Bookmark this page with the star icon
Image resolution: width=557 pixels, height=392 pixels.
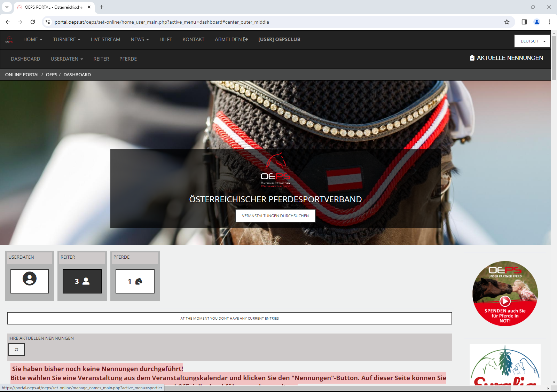pyautogui.click(x=507, y=22)
